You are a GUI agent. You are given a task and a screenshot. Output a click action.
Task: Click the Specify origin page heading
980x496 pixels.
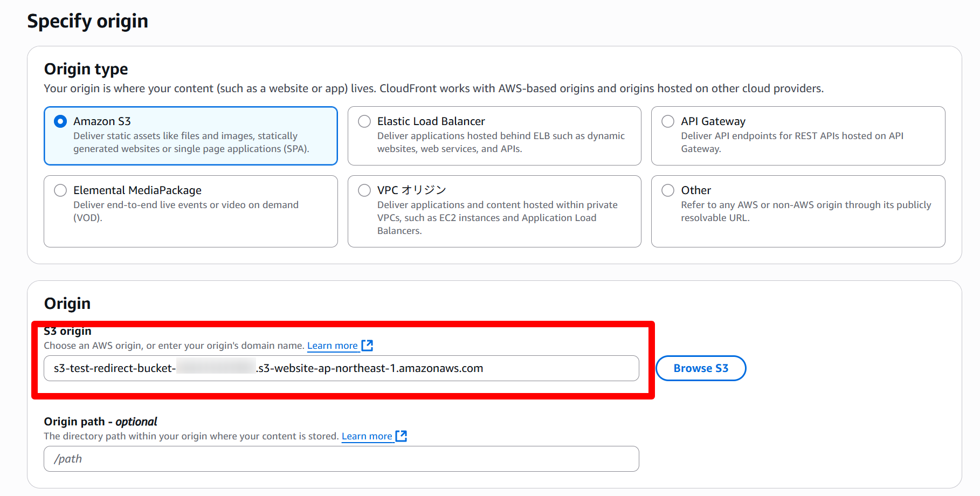(87, 21)
